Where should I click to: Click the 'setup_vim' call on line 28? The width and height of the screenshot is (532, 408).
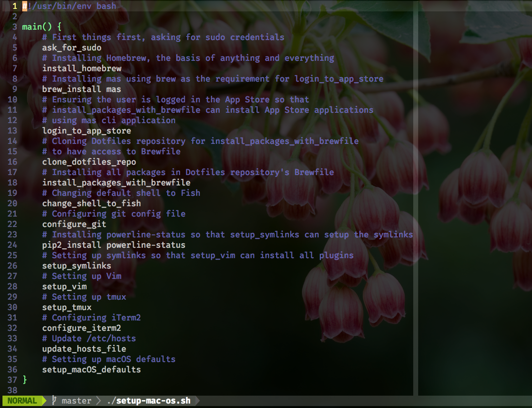[x=64, y=286]
